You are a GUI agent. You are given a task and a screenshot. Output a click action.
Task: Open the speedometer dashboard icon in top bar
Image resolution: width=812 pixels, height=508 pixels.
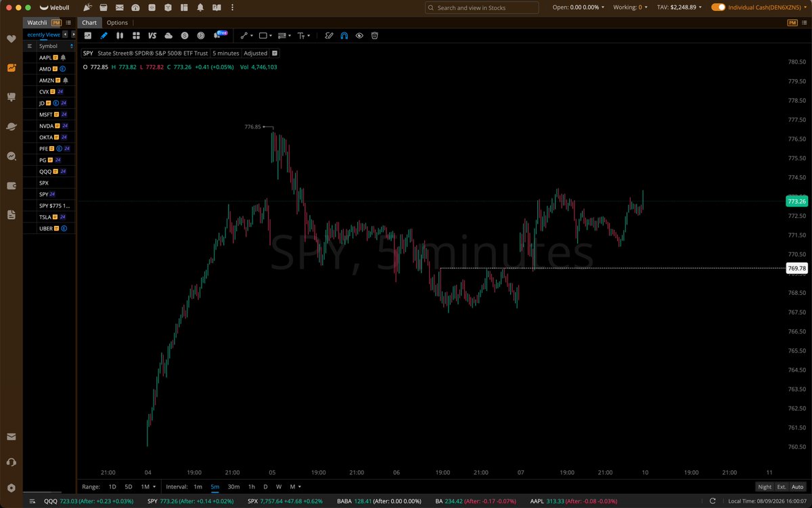(x=135, y=7)
